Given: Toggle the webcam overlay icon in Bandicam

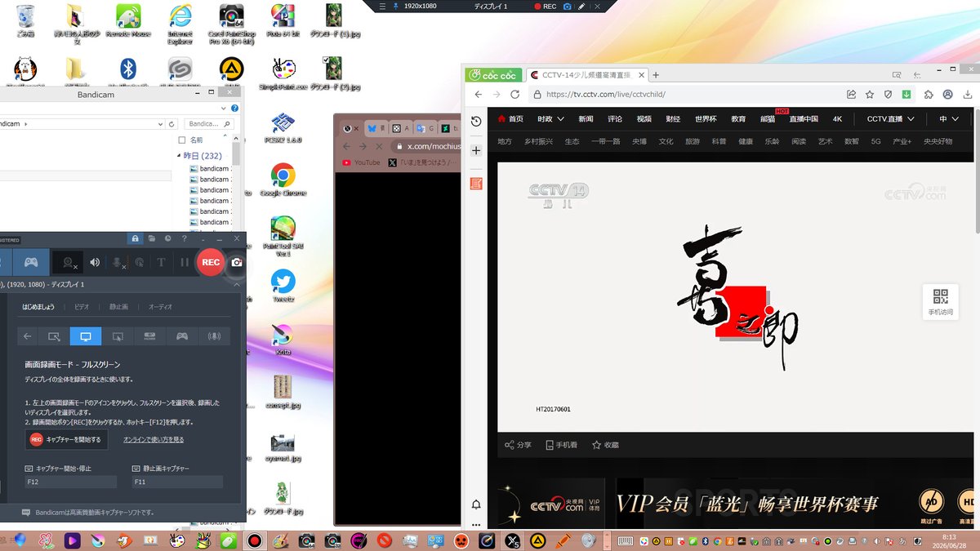Looking at the screenshot, I should pyautogui.click(x=69, y=262).
